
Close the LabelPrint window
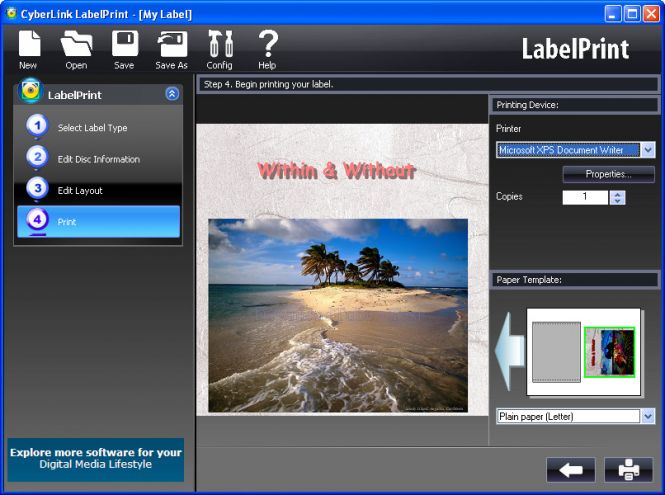(x=651, y=14)
